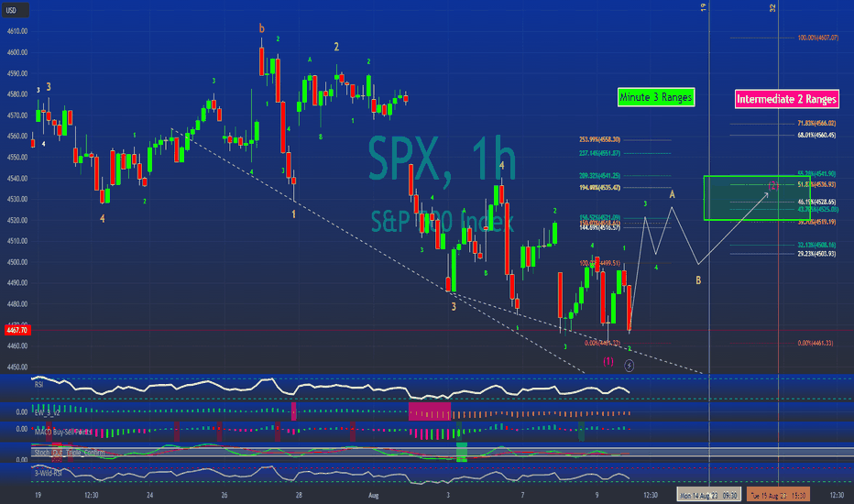
Task: Select the 3-Wild-RSI indicator label
Action: (x=48, y=473)
